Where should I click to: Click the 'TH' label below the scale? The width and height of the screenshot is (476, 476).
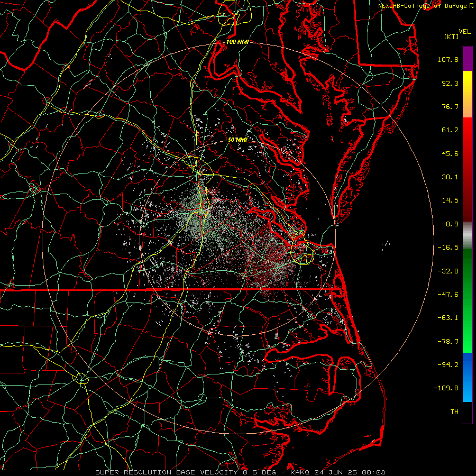pos(454,412)
